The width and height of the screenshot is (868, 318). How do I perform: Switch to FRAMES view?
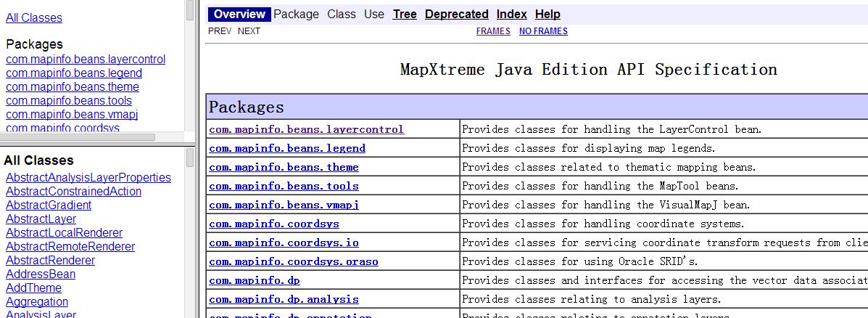point(493,31)
